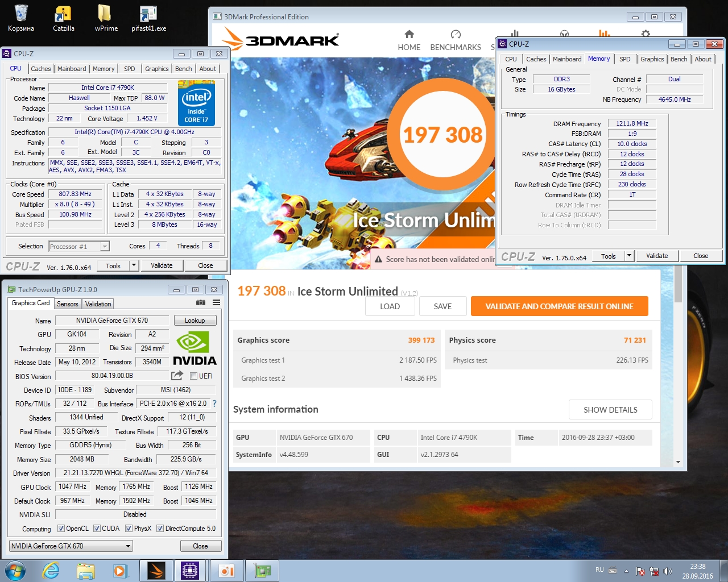
Task: Click Close button in GPU-Z
Action: (200, 546)
